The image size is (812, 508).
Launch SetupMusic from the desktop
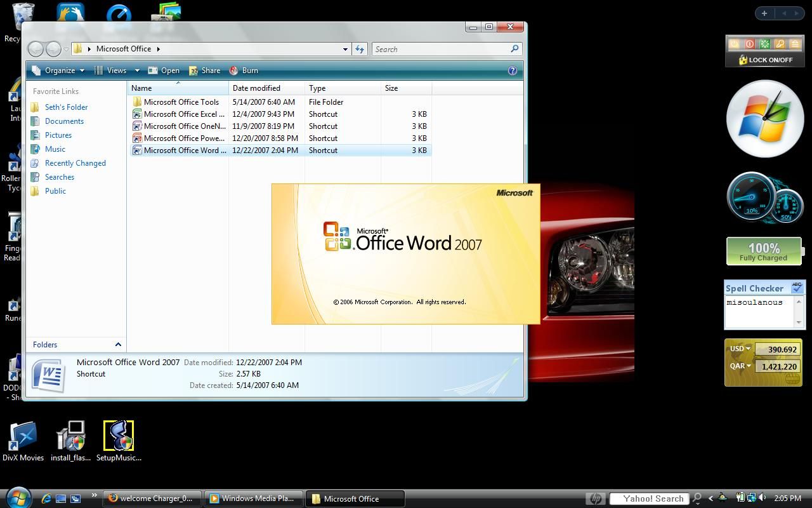coord(119,436)
